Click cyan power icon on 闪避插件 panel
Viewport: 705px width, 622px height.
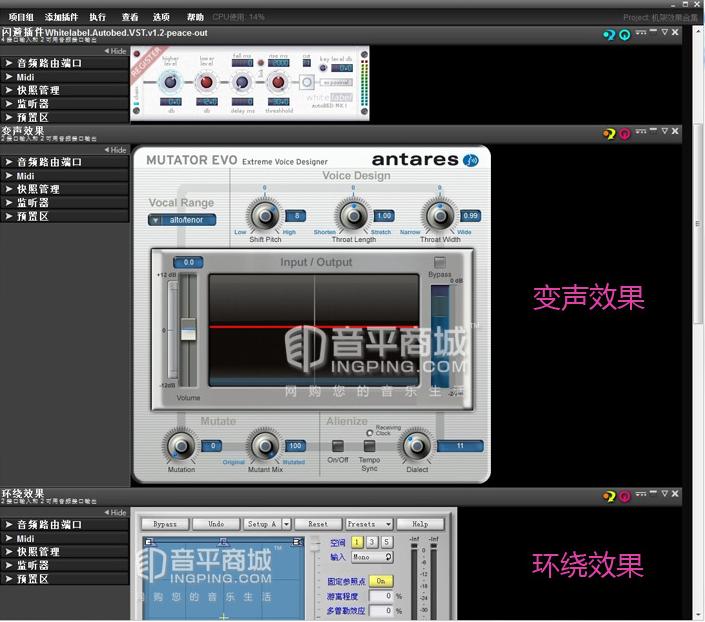coord(625,35)
